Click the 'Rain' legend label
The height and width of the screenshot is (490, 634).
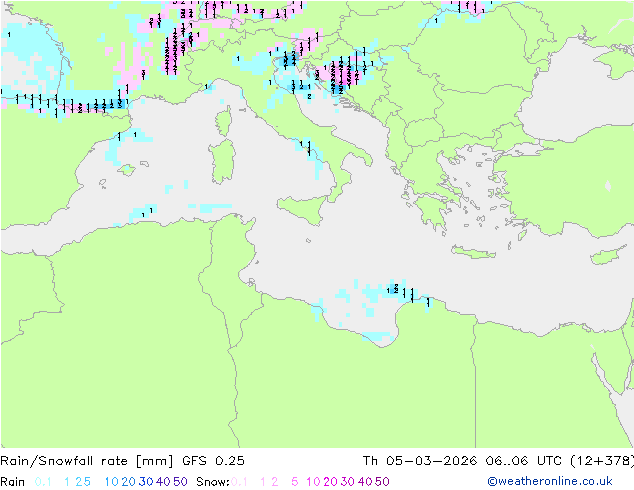[x=13, y=482]
